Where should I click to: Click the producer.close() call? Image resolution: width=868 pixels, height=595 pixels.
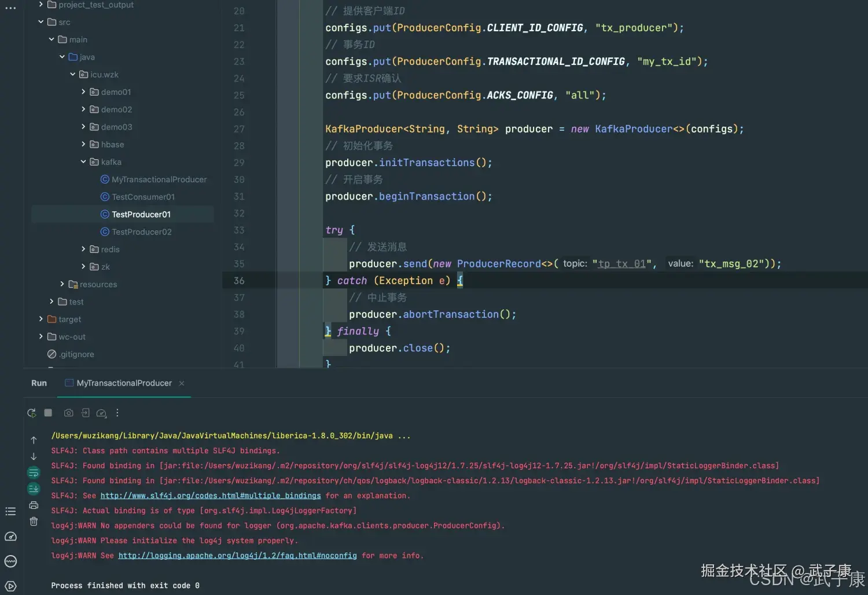399,348
